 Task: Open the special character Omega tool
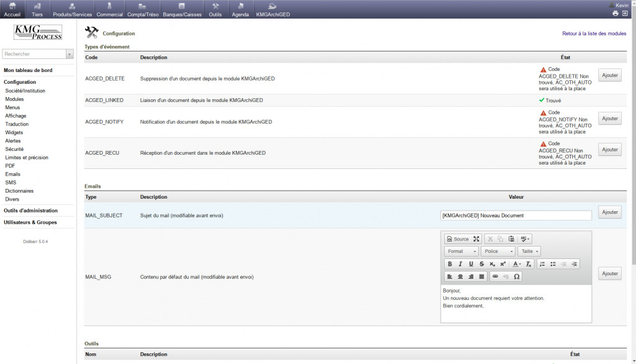[x=516, y=276]
